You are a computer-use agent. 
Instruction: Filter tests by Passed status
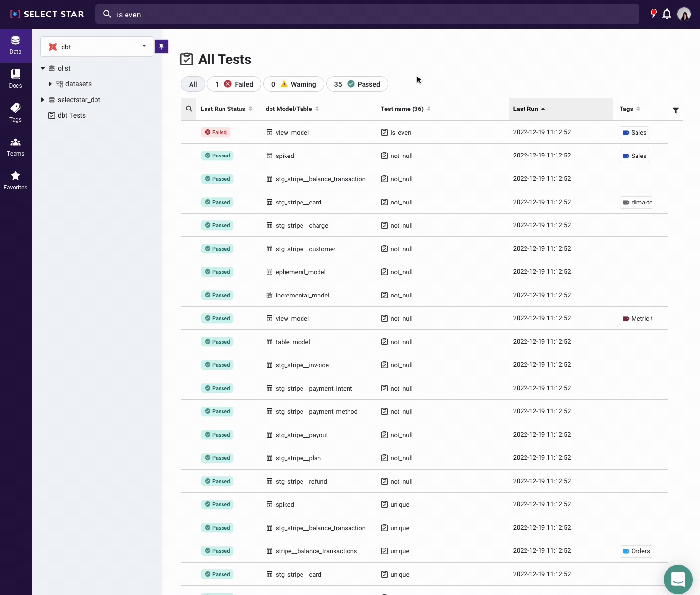tap(357, 84)
